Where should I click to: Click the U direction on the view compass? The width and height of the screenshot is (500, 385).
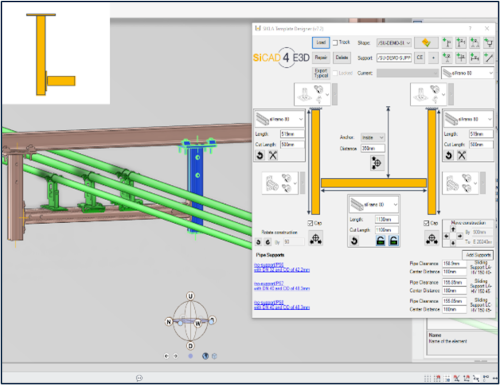pyautogui.click(x=190, y=296)
